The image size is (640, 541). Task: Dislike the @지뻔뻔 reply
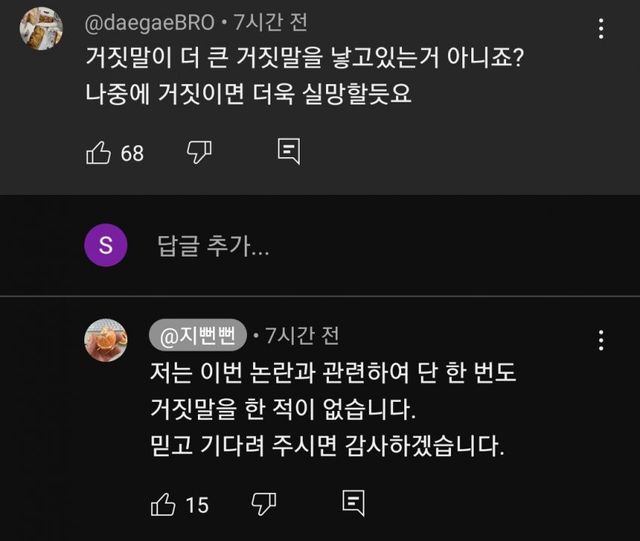coord(262,504)
